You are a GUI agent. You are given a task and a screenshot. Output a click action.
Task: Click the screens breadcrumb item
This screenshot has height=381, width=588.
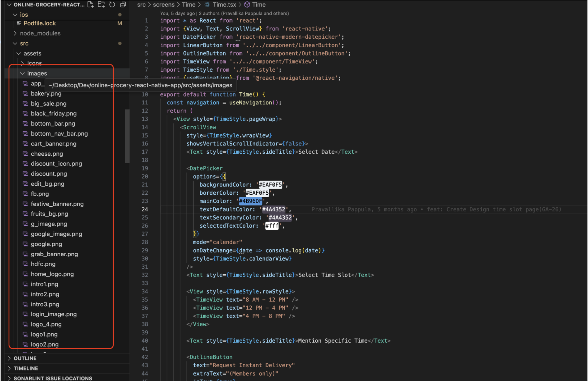coord(163,5)
